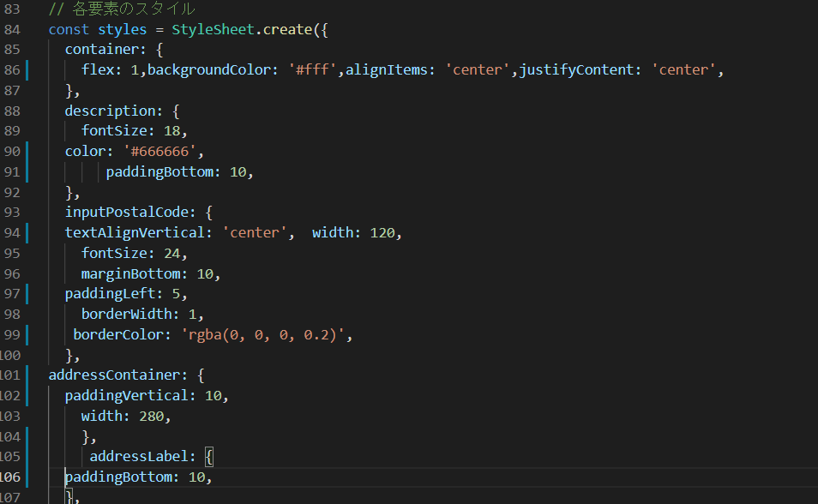
Task: Click 'paddingBottom' on line 106
Action: point(118,477)
